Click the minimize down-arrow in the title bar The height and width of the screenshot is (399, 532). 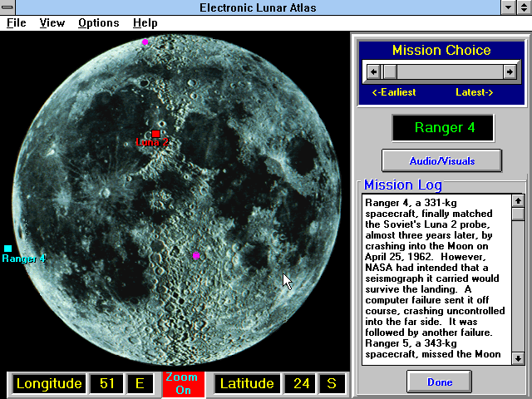pos(508,7)
